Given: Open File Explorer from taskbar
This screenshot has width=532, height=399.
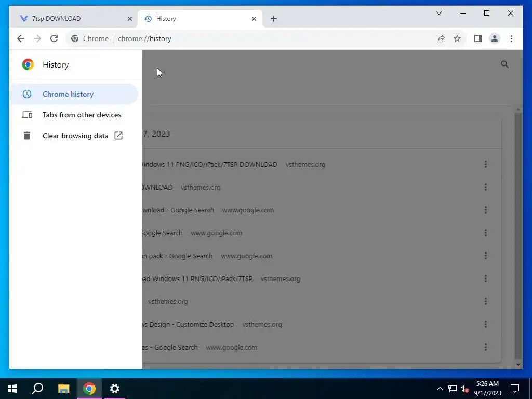Looking at the screenshot, I should [x=63, y=389].
